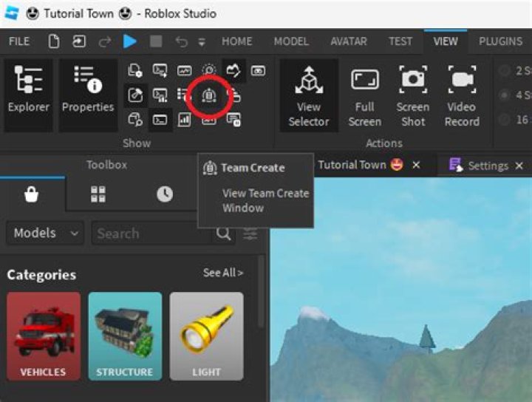This screenshot has width=532, height=402.
Task: Take a Screen Shot
Action: click(412, 94)
